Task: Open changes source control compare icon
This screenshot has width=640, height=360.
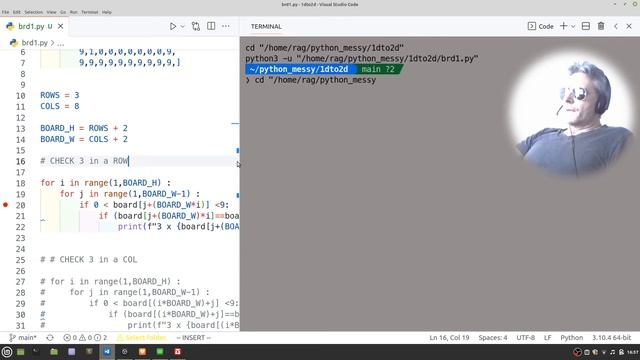Action: click(196, 26)
